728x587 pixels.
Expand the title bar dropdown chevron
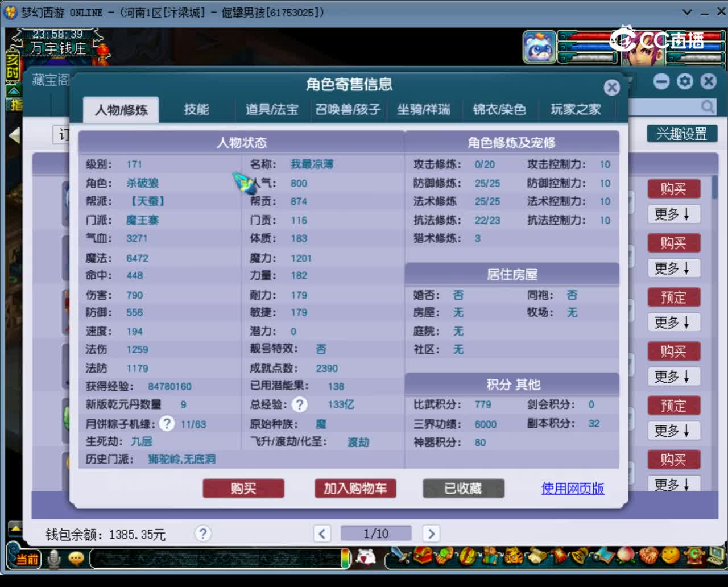click(687, 12)
